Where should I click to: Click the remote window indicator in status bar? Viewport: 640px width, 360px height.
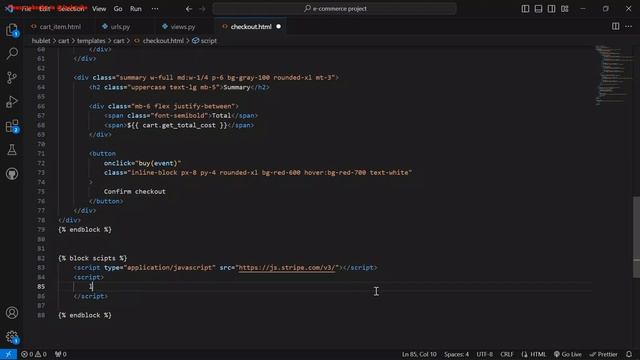point(8,354)
